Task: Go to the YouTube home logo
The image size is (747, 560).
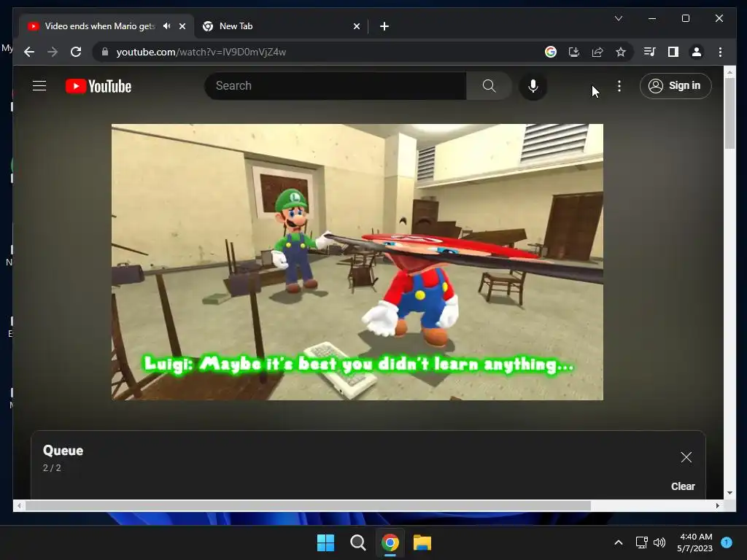Action: point(98,86)
